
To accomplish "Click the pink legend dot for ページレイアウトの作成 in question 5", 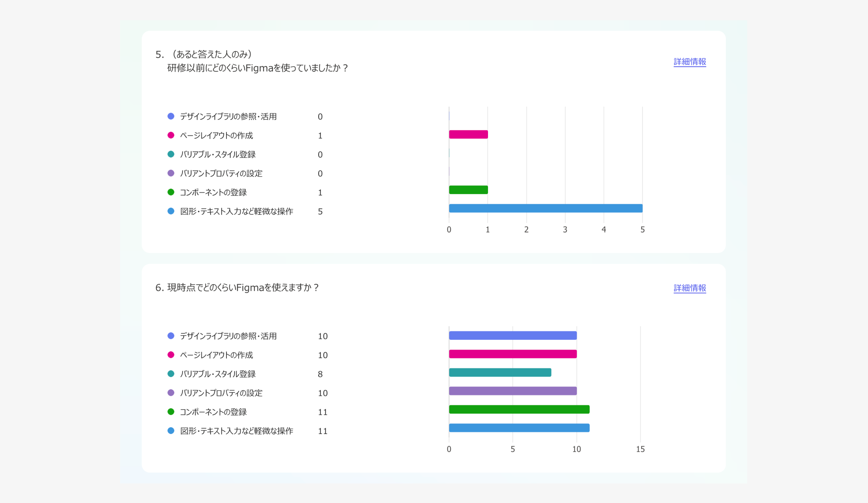I will [171, 135].
